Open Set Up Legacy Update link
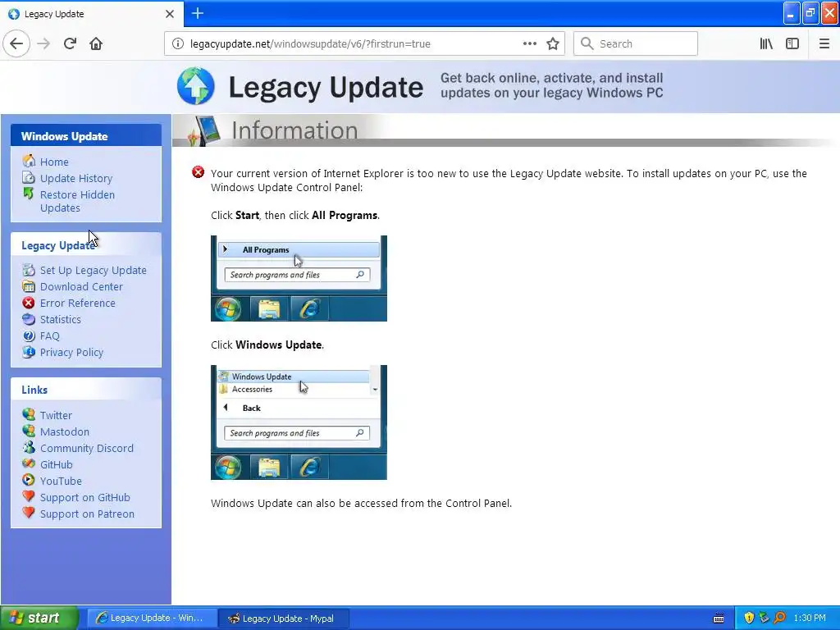Viewport: 840px width, 630px height. (94, 271)
